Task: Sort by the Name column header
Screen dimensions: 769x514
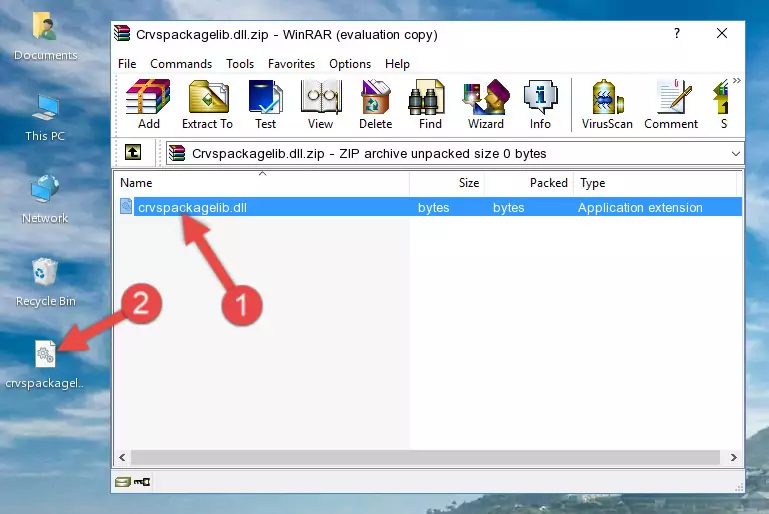Action: (x=262, y=183)
